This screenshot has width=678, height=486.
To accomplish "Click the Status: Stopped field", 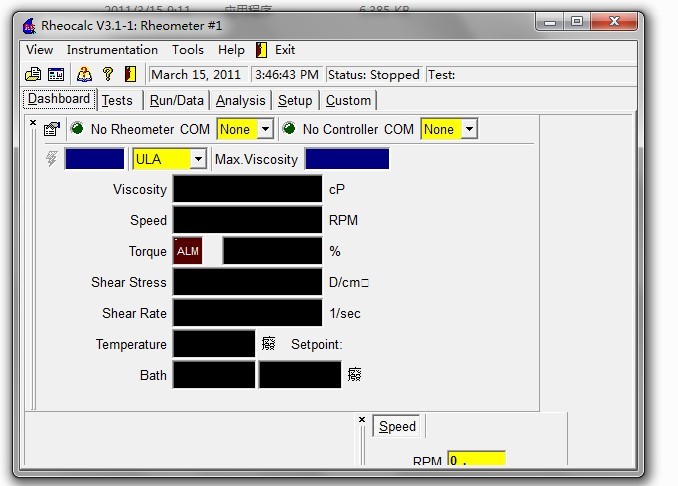I will (x=374, y=75).
